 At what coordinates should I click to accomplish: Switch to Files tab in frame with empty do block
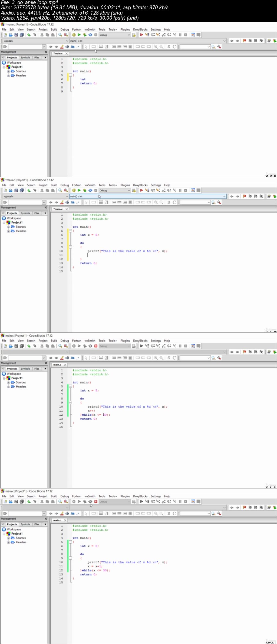click(37, 213)
